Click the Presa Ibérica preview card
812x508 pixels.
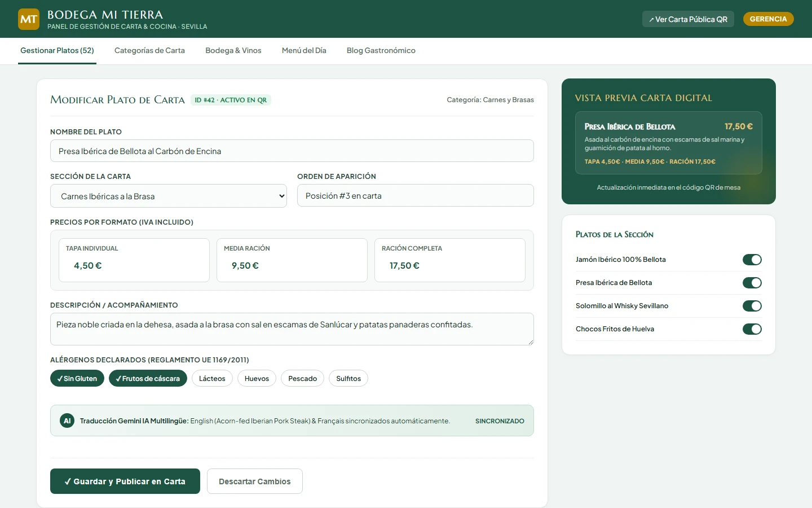pyautogui.click(x=669, y=143)
